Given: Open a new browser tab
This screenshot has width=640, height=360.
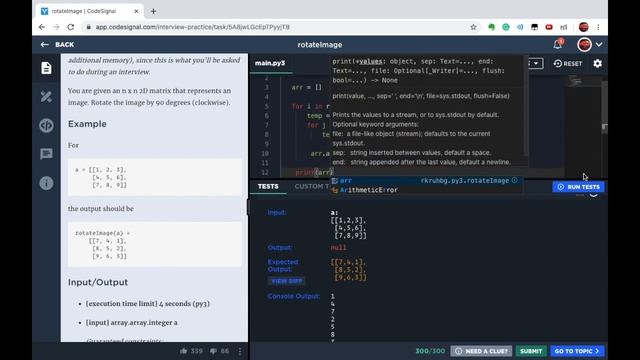Looking at the screenshot, I should tap(153, 11).
